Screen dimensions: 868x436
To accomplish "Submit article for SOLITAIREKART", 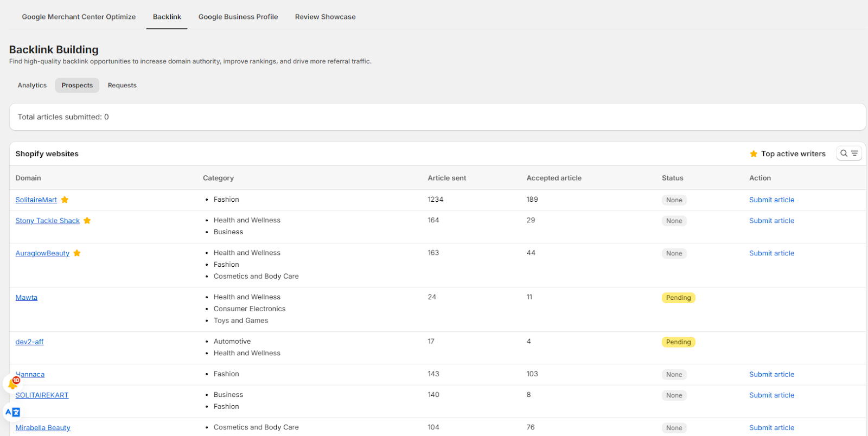I will click(x=771, y=395).
